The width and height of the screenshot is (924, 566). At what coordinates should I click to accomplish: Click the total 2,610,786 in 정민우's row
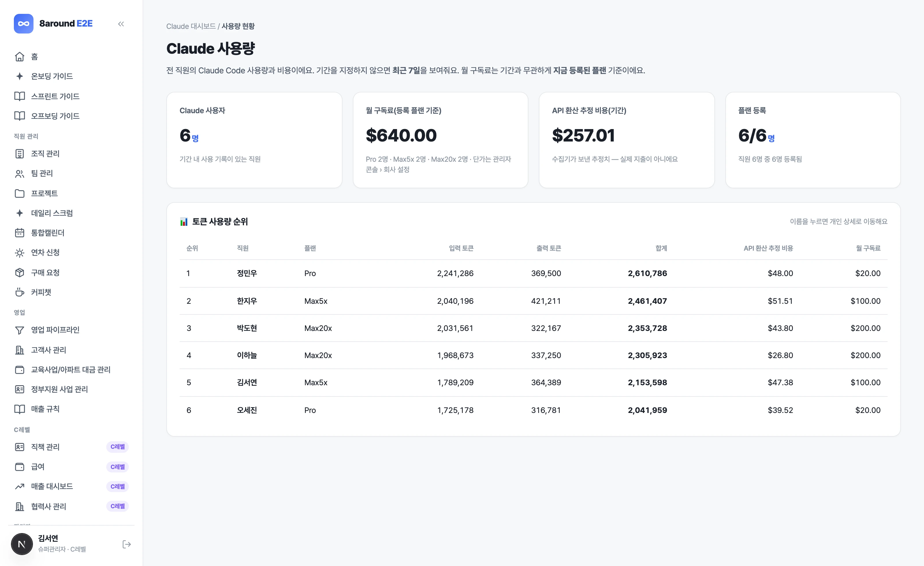648,273
